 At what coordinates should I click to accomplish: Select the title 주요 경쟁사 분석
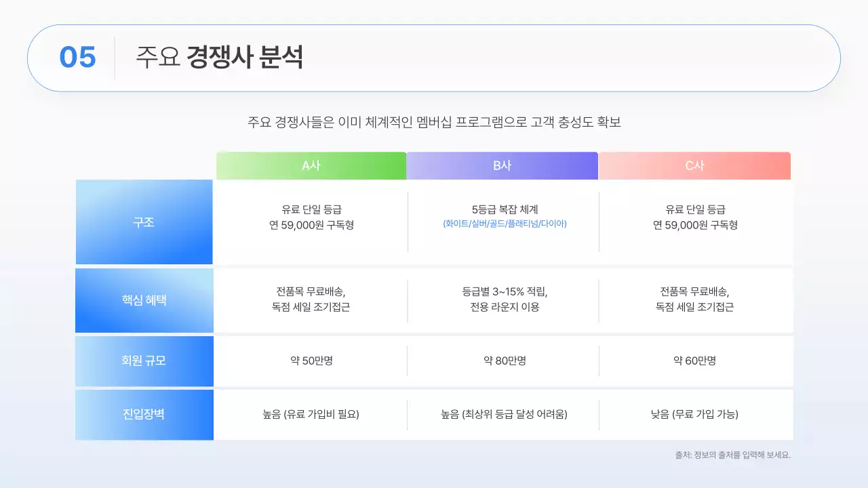219,58
